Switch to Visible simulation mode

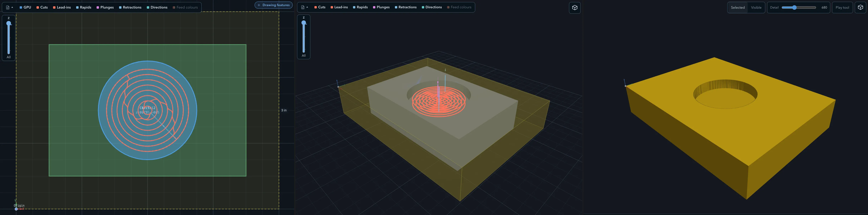756,7
